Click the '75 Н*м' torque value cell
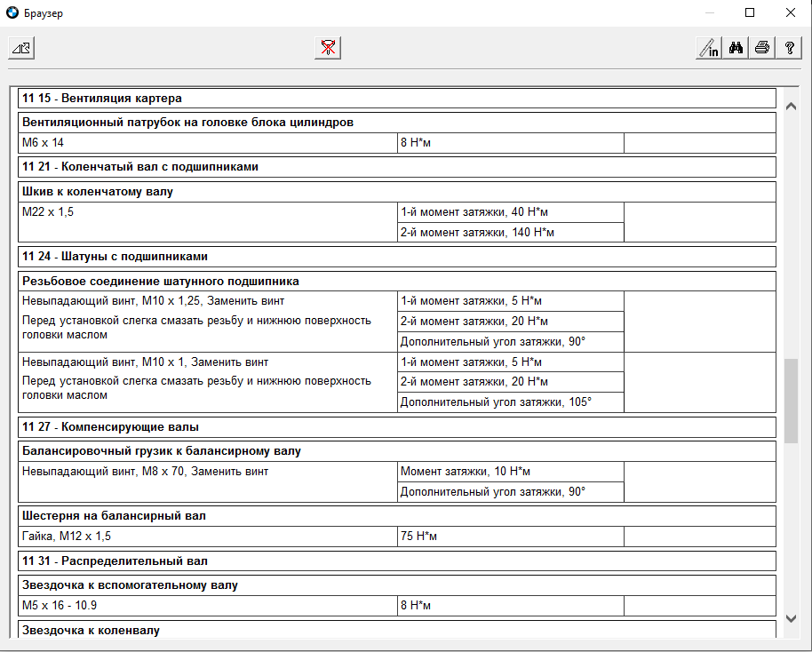The width and height of the screenshot is (812, 652). point(418,537)
